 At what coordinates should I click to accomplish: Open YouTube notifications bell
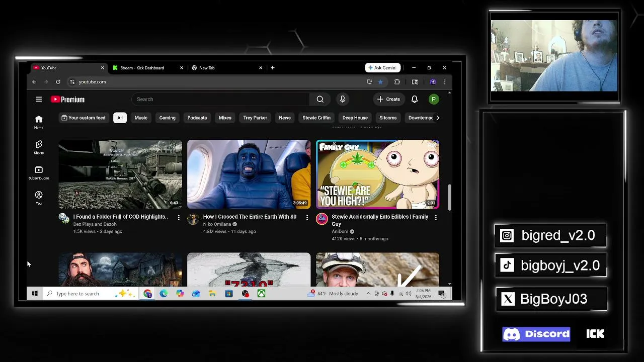[415, 100]
